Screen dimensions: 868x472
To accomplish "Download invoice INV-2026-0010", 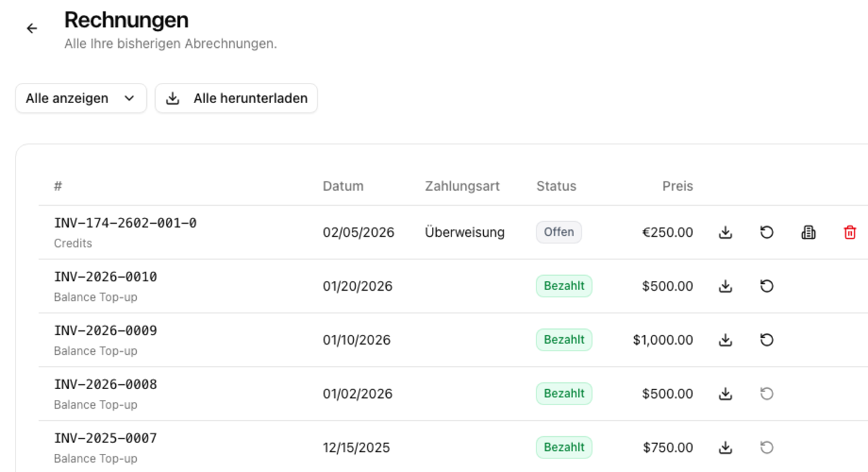I will tap(725, 286).
